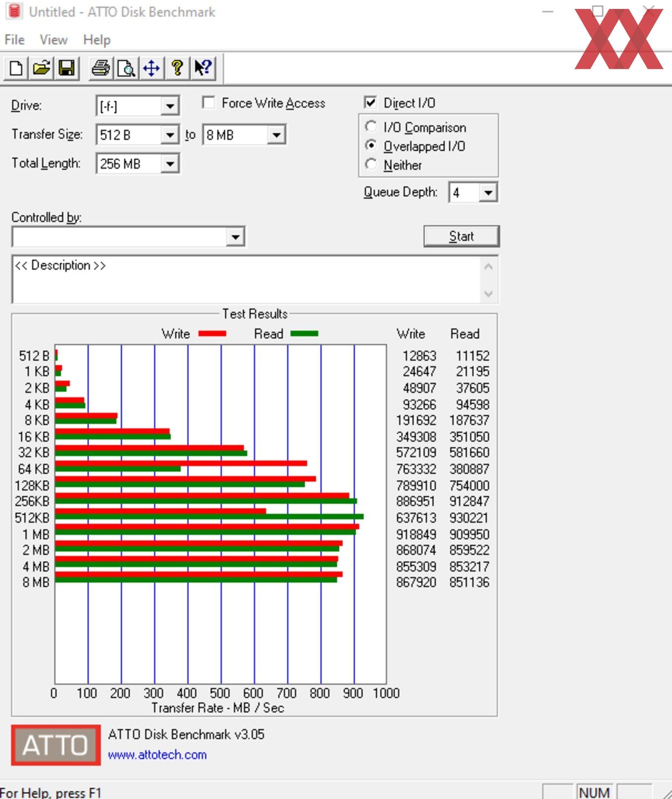
Task: Open About via yellow question mark icon
Action: pos(177,68)
